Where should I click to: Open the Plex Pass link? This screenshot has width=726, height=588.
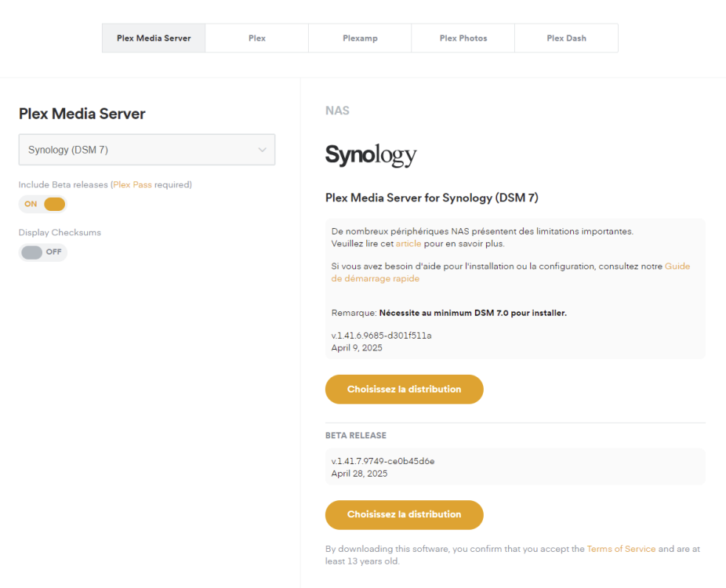tap(132, 185)
